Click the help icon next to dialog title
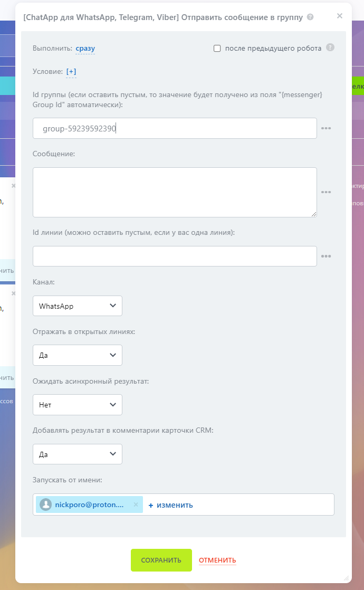The height and width of the screenshot is (590, 364). point(310,17)
